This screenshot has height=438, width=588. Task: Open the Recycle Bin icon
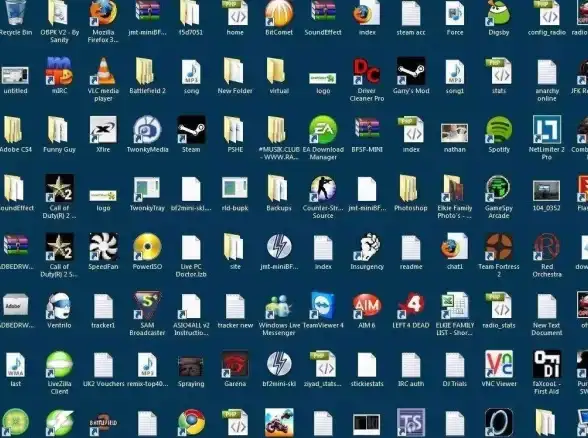click(15, 13)
